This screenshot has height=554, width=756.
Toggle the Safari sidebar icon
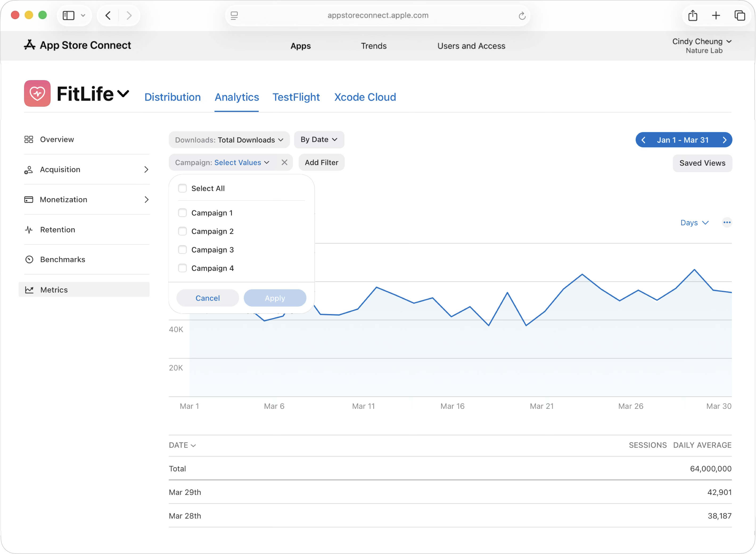[69, 15]
